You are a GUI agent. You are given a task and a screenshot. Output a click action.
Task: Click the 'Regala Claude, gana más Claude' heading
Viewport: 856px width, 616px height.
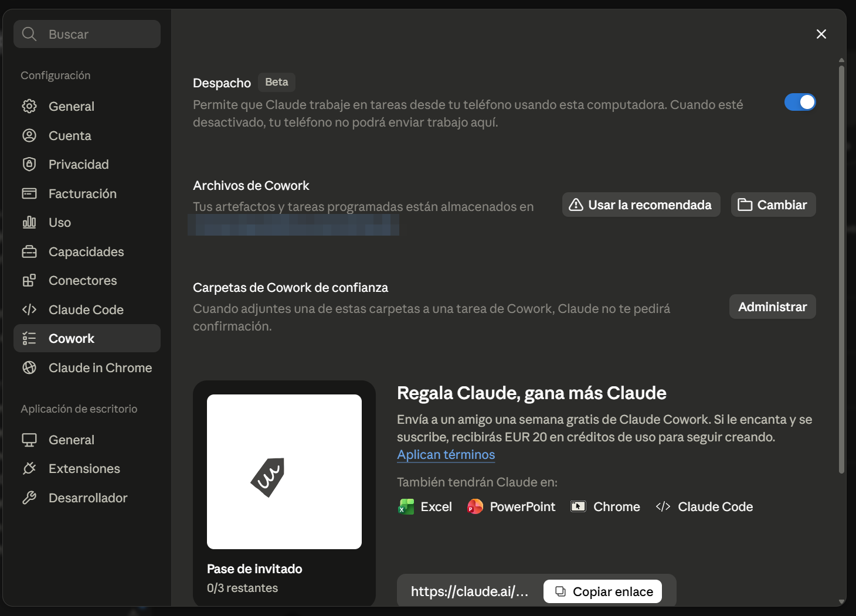point(532,393)
